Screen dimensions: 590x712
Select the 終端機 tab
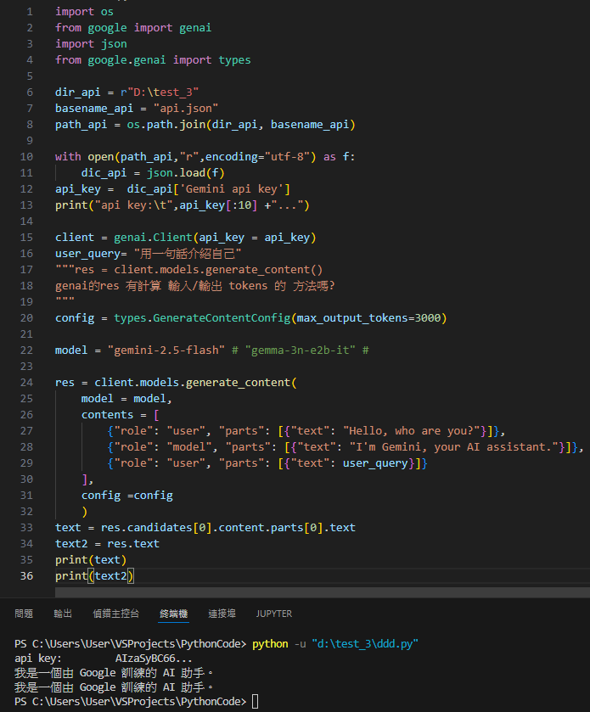(174, 613)
